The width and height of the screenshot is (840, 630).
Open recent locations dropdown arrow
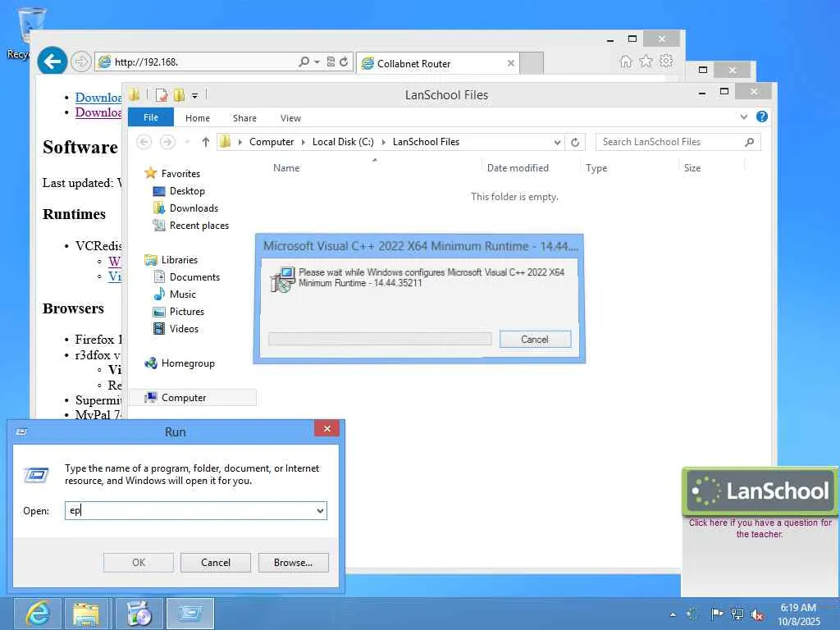[187, 142]
